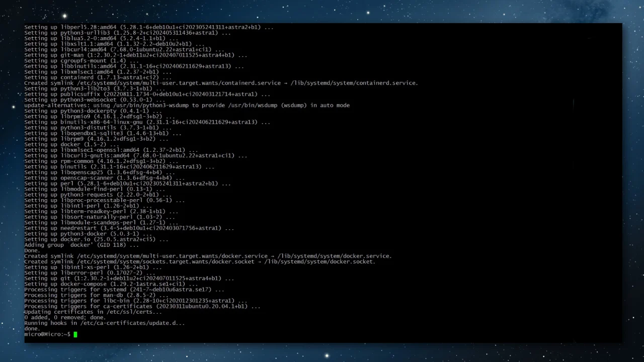Click the docker.socket 'Created symlink' line

point(200,261)
